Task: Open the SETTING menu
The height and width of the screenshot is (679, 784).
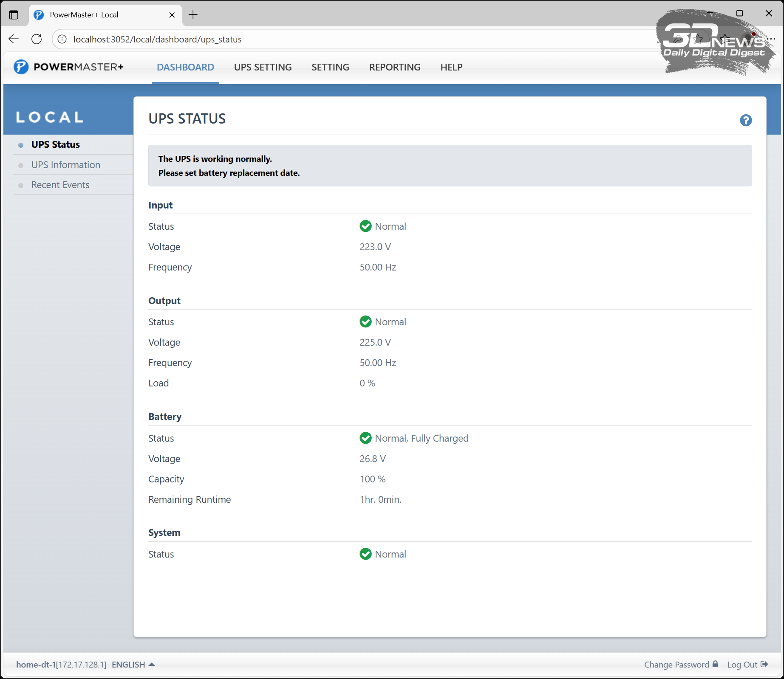Action: point(330,67)
